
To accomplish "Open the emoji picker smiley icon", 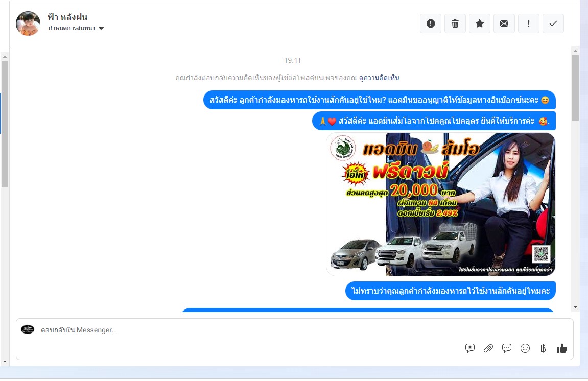I will point(525,348).
